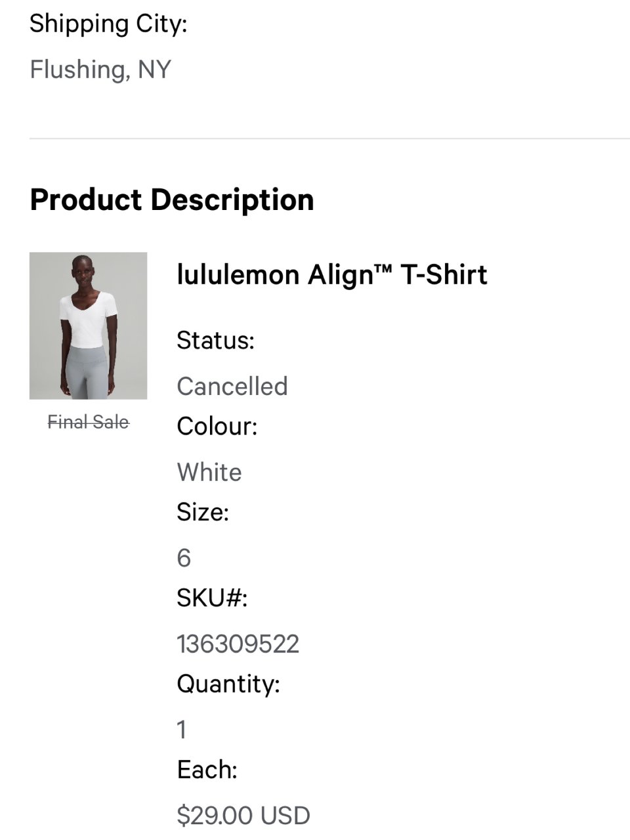
Task: Open the Align T-Shirt product thumbnail image
Action: click(x=88, y=325)
